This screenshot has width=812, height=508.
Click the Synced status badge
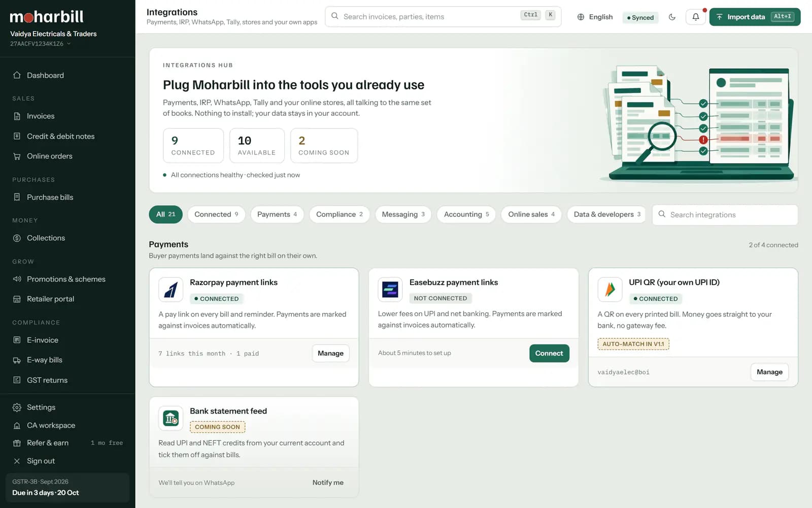click(640, 17)
